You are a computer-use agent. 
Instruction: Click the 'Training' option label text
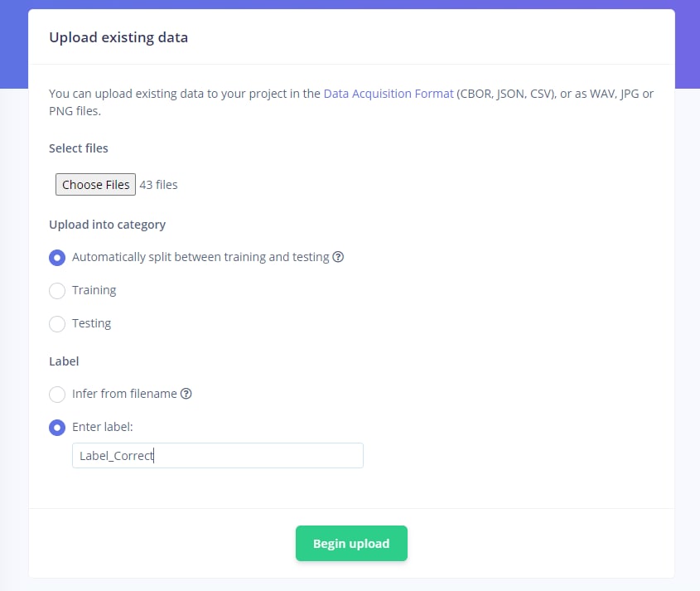pyautogui.click(x=94, y=290)
